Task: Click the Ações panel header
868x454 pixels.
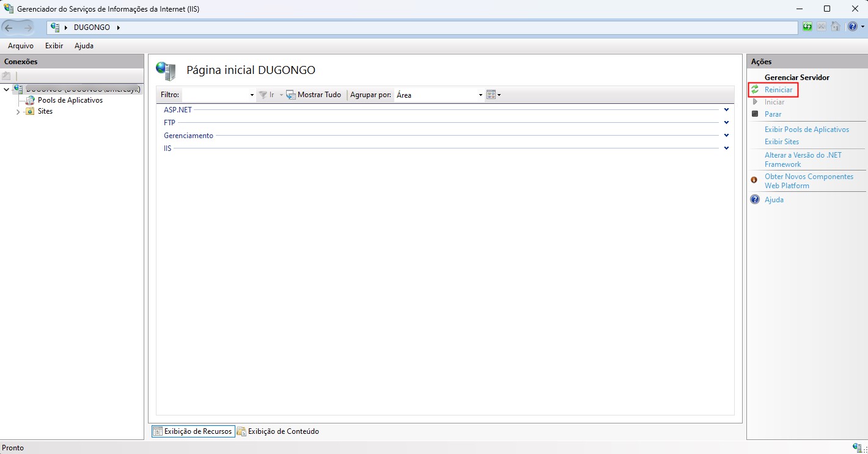Action: [x=806, y=62]
